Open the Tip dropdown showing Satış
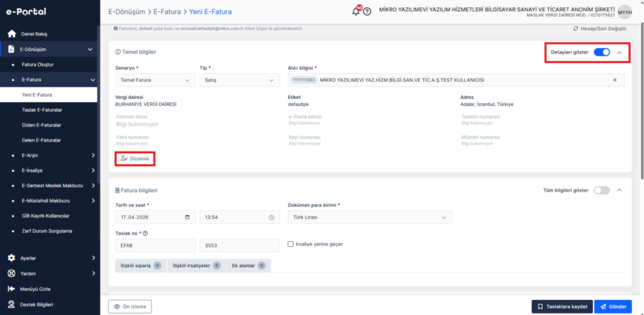 coord(238,80)
